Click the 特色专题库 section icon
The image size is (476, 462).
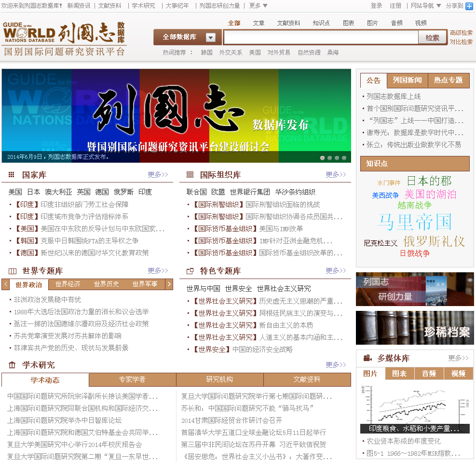tap(190, 271)
